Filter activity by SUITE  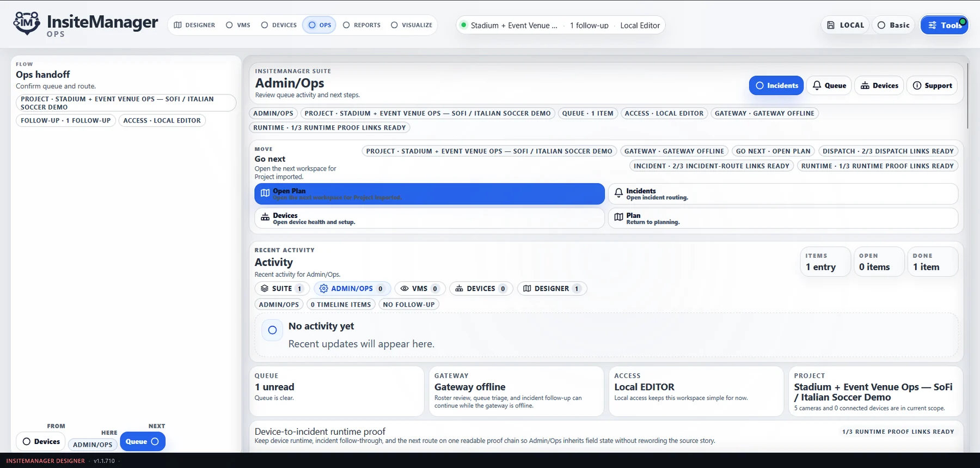click(282, 289)
